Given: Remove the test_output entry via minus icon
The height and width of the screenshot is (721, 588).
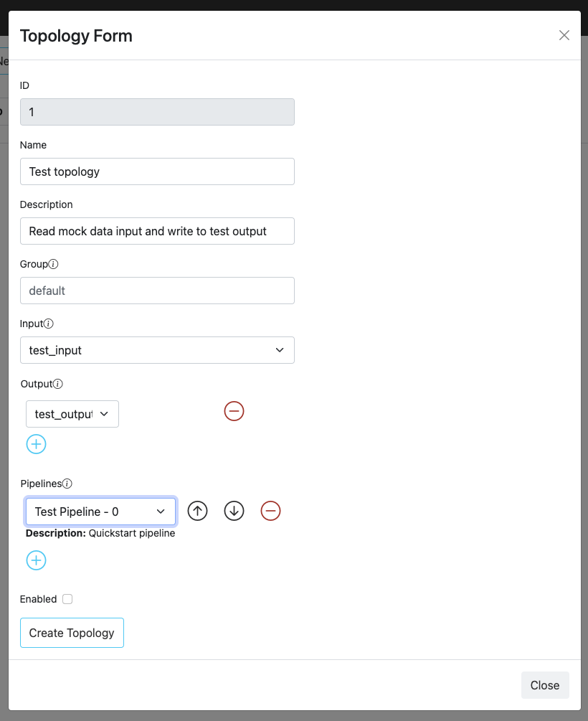Looking at the screenshot, I should pyautogui.click(x=234, y=410).
